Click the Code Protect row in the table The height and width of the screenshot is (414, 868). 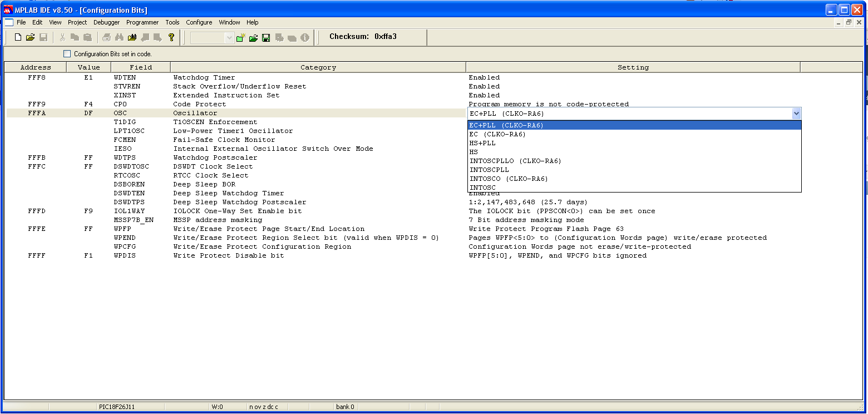[x=199, y=104]
